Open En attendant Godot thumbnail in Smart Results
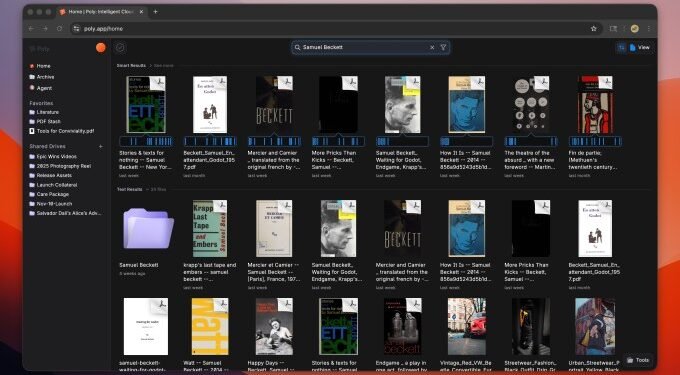The height and width of the screenshot is (375, 680). point(210,104)
